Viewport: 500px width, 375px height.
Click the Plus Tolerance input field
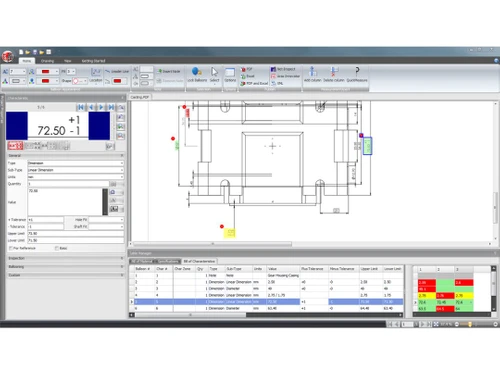(45, 220)
